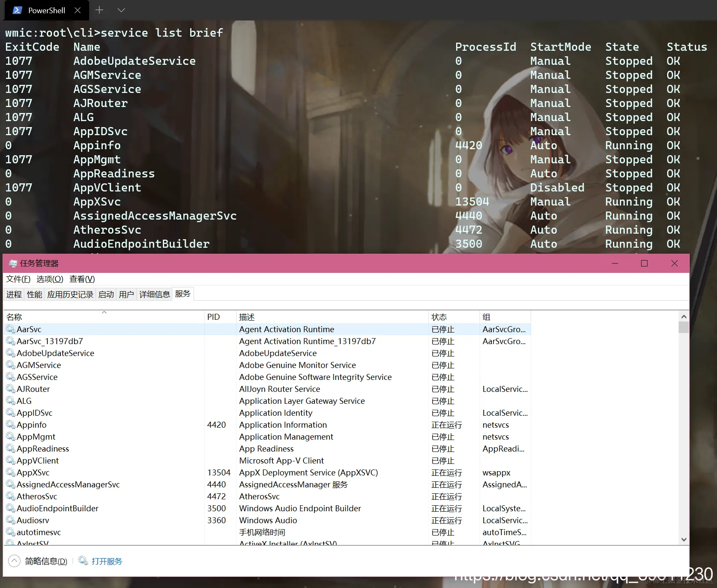Viewport: 717px width, 588px height.
Task: Select the AarSvc service name
Action: click(29, 329)
